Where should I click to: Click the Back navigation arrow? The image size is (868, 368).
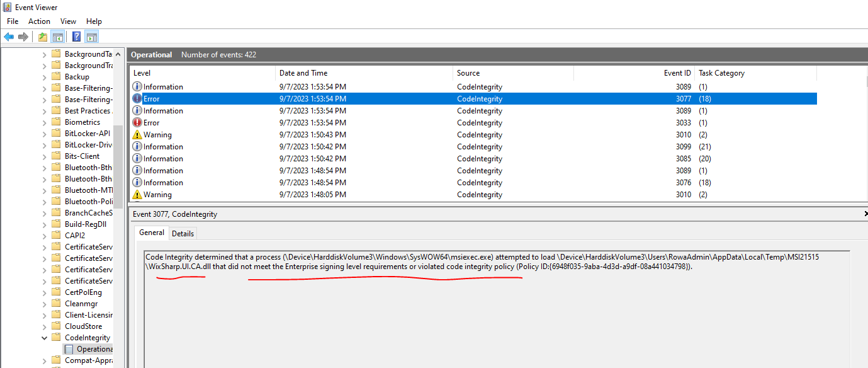[x=9, y=36]
